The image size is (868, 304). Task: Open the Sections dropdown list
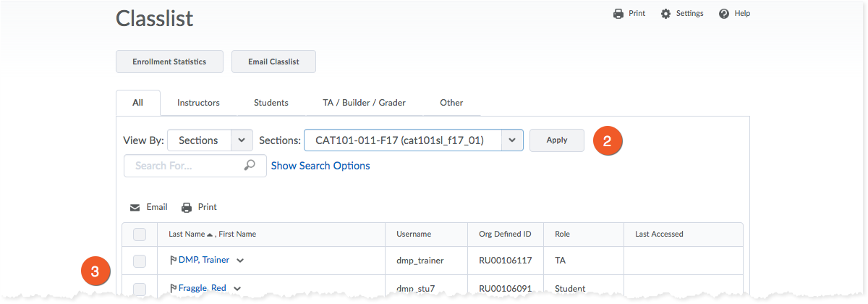[x=513, y=140]
